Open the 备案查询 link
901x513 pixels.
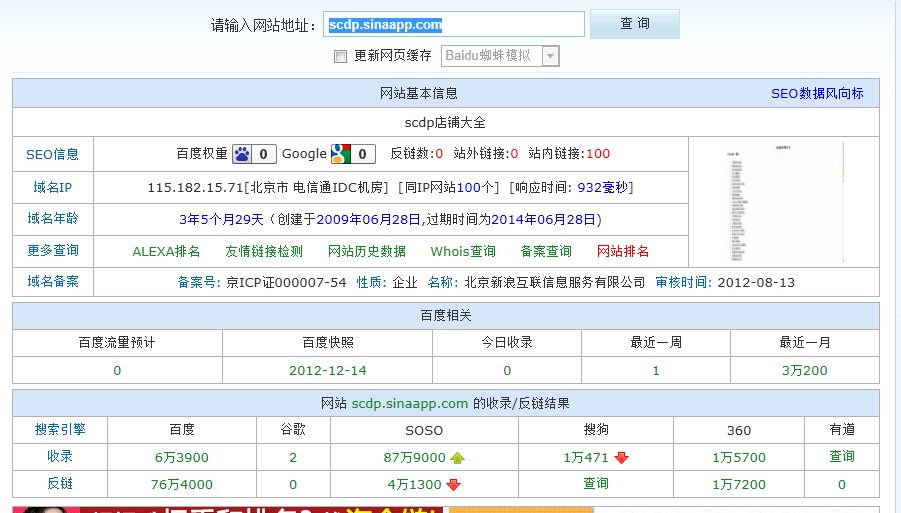[546, 252]
